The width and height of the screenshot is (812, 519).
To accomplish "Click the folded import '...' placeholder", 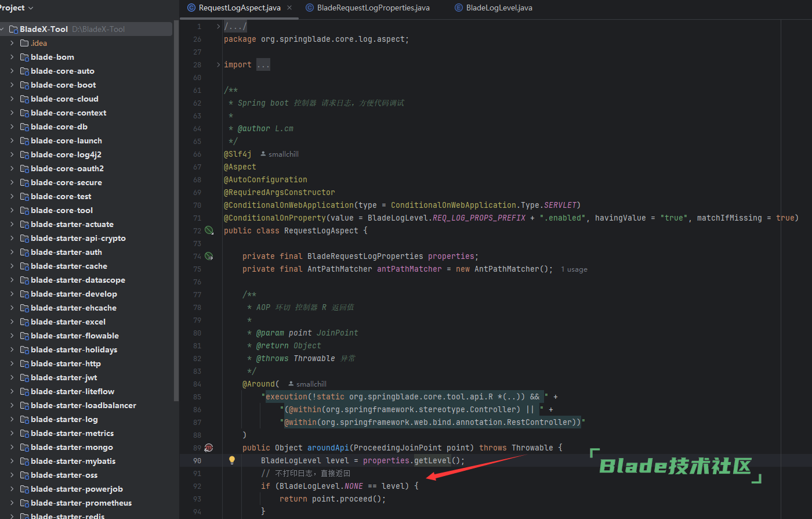I will point(263,64).
